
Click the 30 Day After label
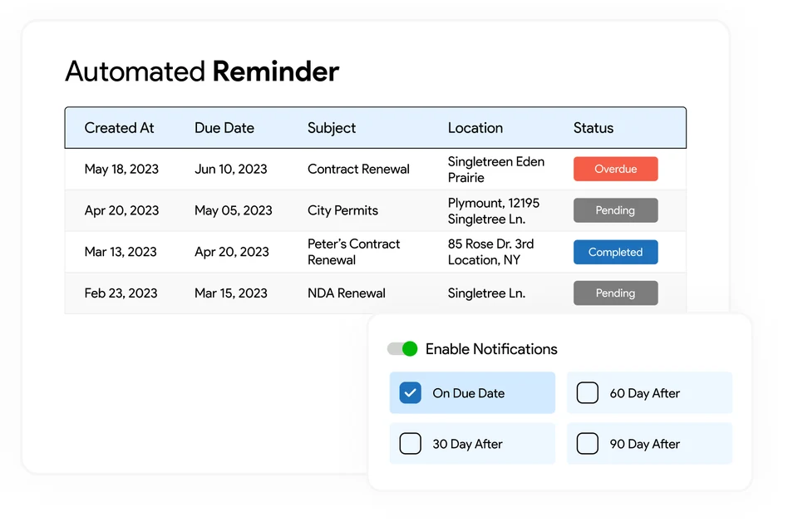pos(467,444)
